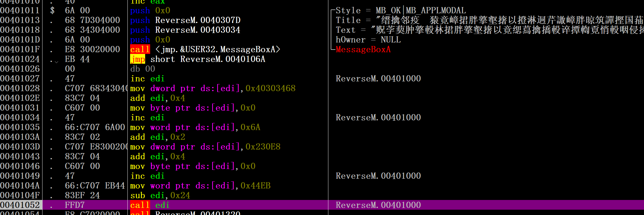Viewport: 644px width, 215px height.
Task: Click hex bytes "C707 68343040"
Action: [x=96, y=88]
